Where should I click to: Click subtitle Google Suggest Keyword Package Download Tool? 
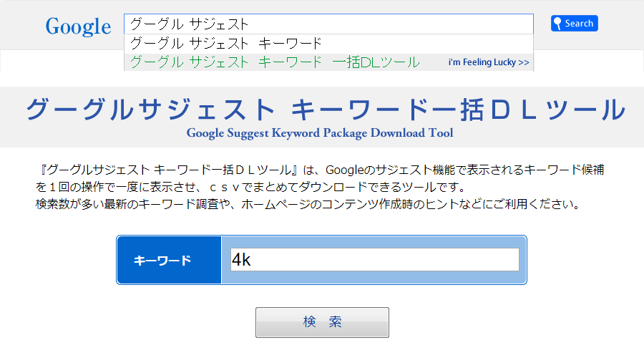click(x=320, y=133)
